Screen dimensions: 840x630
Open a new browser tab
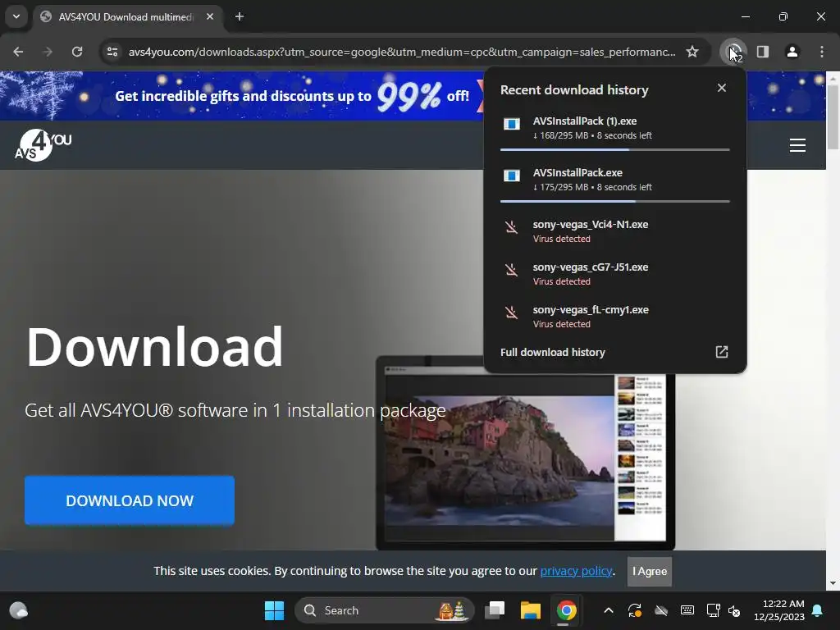coord(240,16)
